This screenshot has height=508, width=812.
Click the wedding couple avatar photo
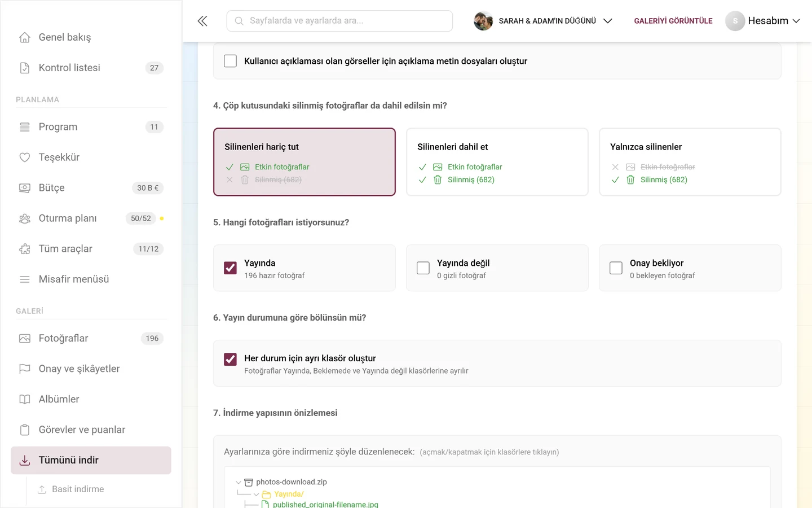coord(483,21)
